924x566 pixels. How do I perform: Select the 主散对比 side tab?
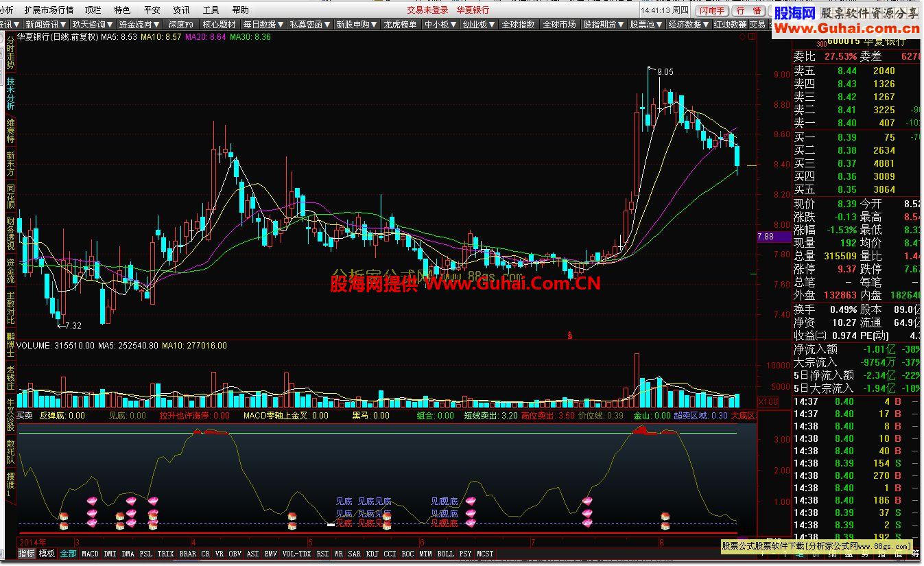(x=10, y=307)
